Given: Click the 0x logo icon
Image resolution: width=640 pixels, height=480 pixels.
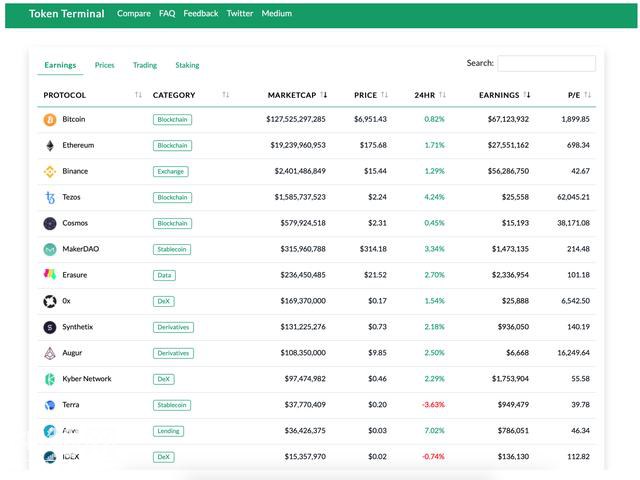Looking at the screenshot, I should coord(50,301).
